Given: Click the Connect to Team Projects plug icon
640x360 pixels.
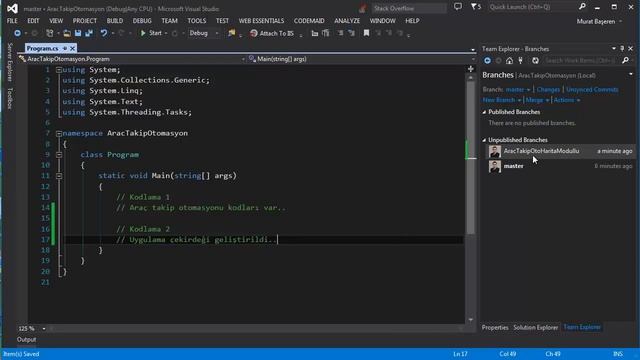Looking at the screenshot, I should (520, 60).
